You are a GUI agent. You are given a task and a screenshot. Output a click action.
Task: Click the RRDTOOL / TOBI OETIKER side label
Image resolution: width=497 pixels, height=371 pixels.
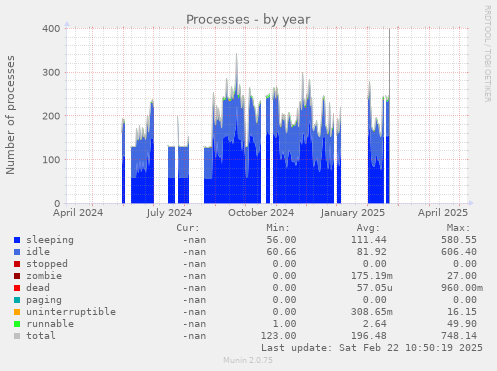(487, 54)
